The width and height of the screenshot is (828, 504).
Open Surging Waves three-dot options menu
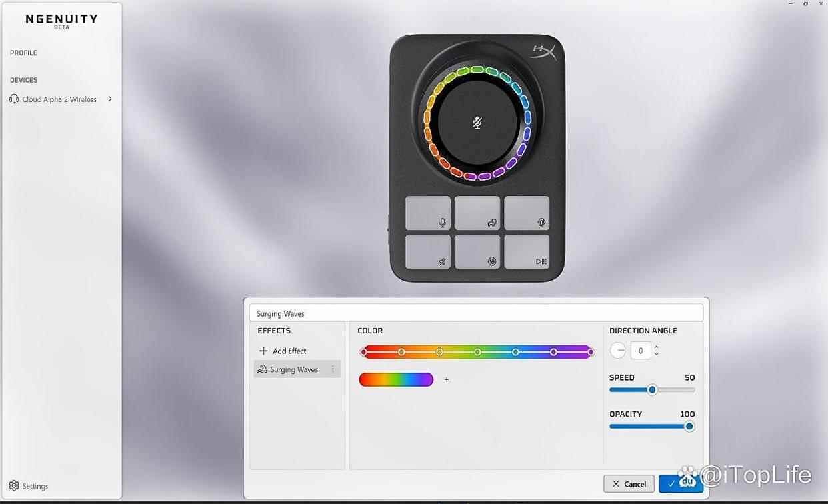(333, 369)
